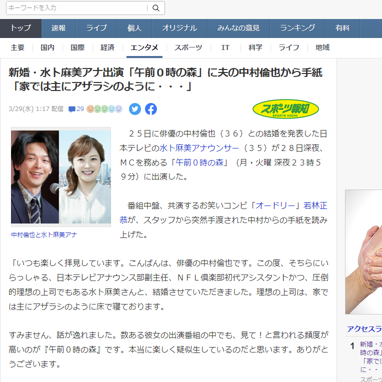Image resolution: width=382 pixels, height=382 pixels.
Task: Select the 国内 news category
Action: point(47,48)
